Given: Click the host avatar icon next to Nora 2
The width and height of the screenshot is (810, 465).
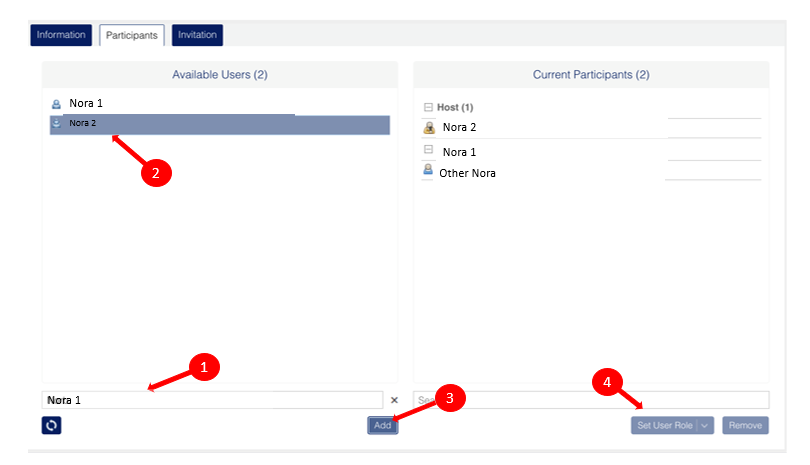Looking at the screenshot, I should [429, 127].
